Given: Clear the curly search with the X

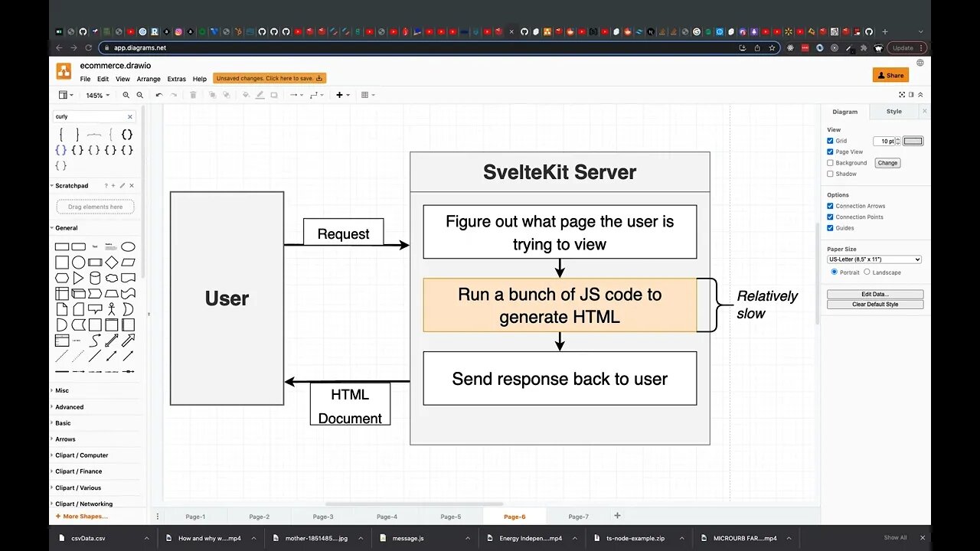Looking at the screenshot, I should click(130, 117).
